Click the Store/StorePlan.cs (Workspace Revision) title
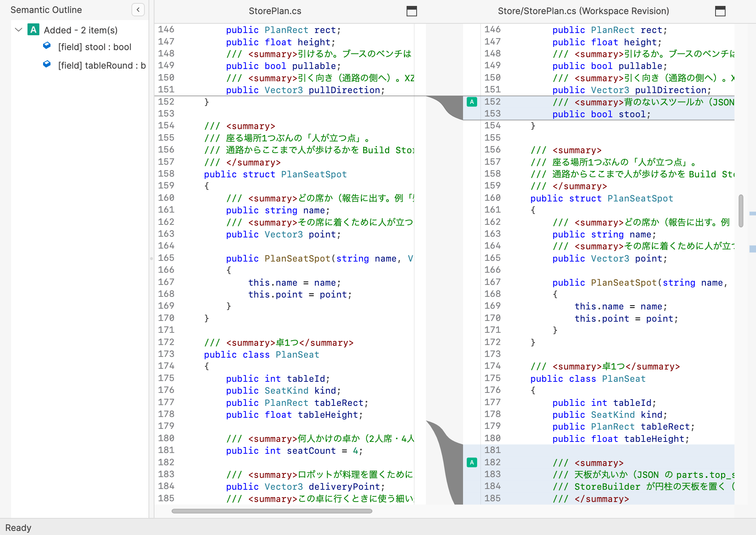Screen dimensions: 756x535 (583, 11)
